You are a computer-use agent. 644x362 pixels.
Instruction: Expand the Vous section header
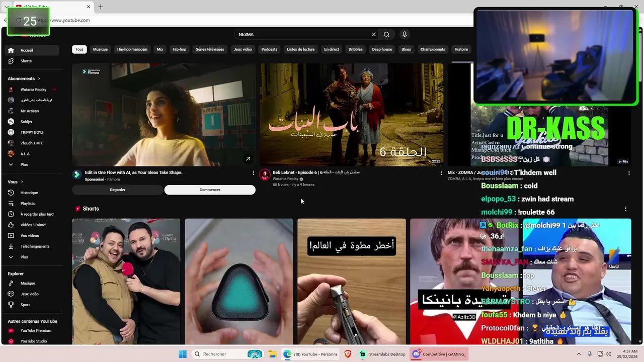[16, 182]
